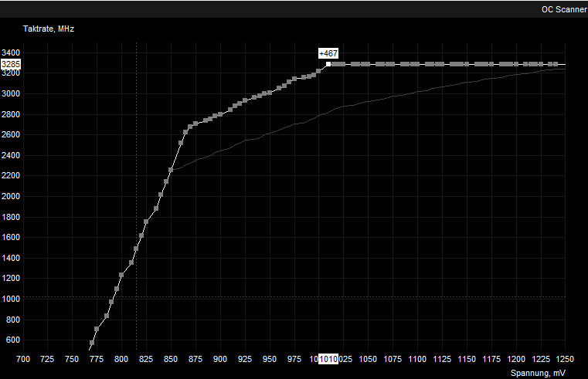Click the 1100 label on the voltage axis

tap(417, 359)
